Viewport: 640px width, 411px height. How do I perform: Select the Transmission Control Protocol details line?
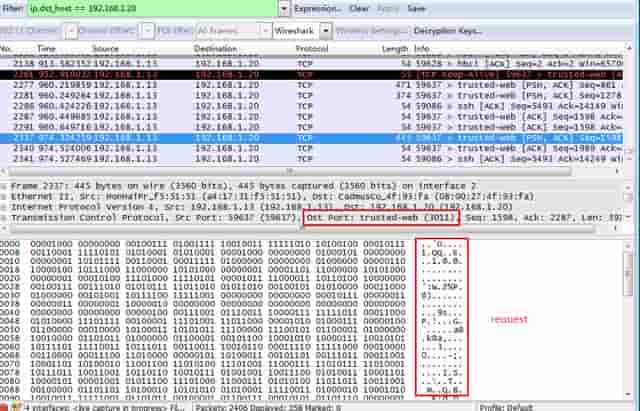pos(316,218)
